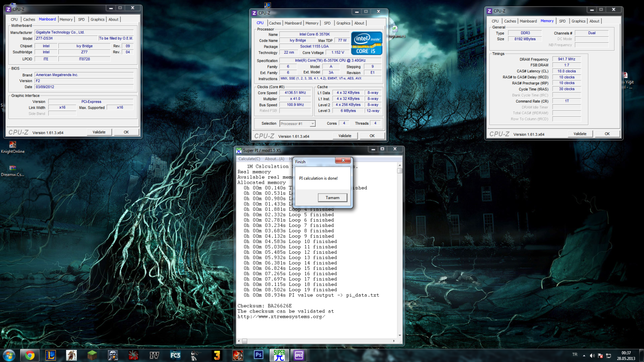
Task: Open the KnightOnline desktop shortcut
Action: [12, 147]
